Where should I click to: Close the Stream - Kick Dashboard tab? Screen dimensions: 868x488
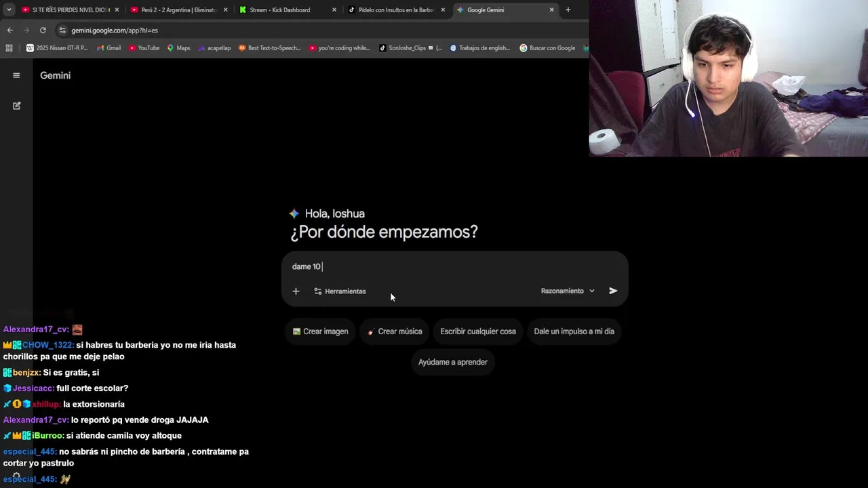(334, 10)
